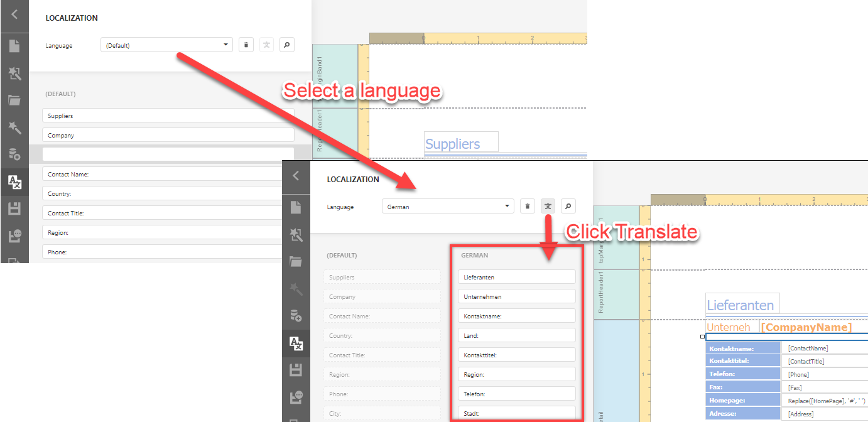
Task: Select the Lieferanten label on the report surface
Action: pos(742,303)
